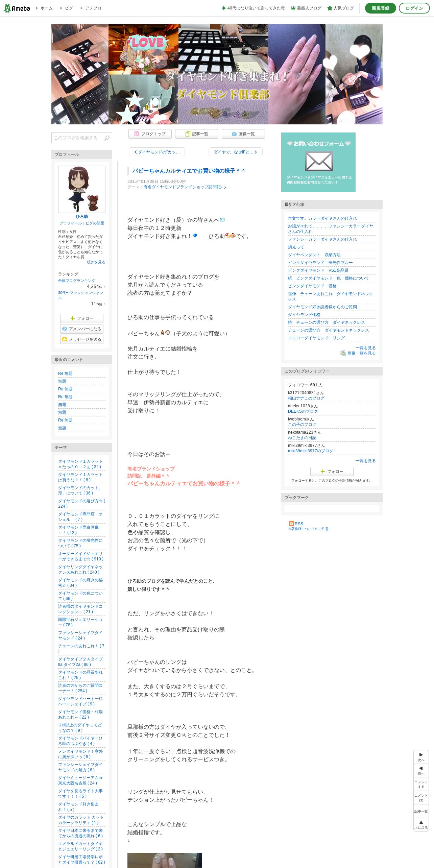Open ブログトップ button with page icon
Viewport: 434px width, 868px height.
pos(150,134)
